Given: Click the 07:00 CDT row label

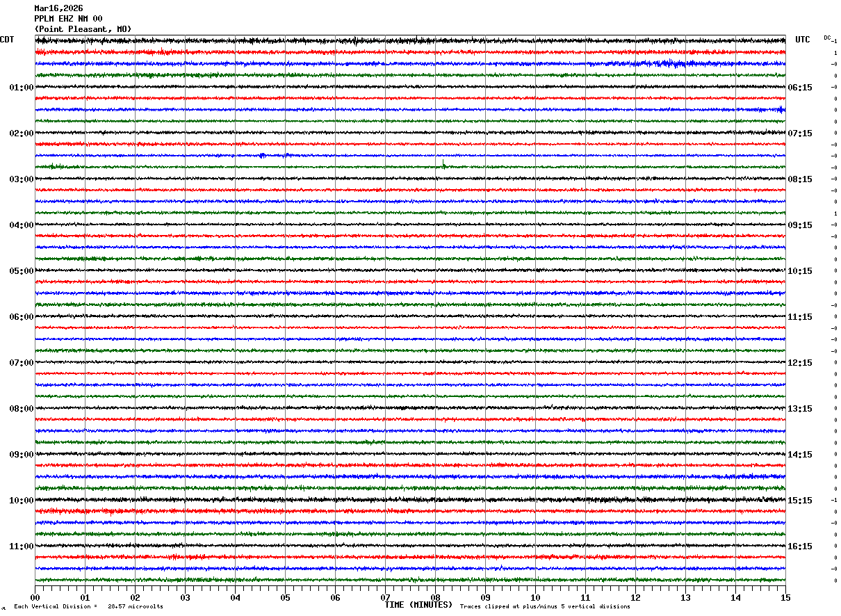Looking at the screenshot, I should [22, 363].
